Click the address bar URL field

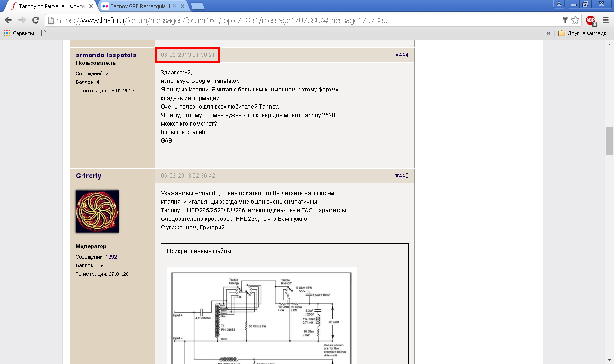click(x=303, y=20)
